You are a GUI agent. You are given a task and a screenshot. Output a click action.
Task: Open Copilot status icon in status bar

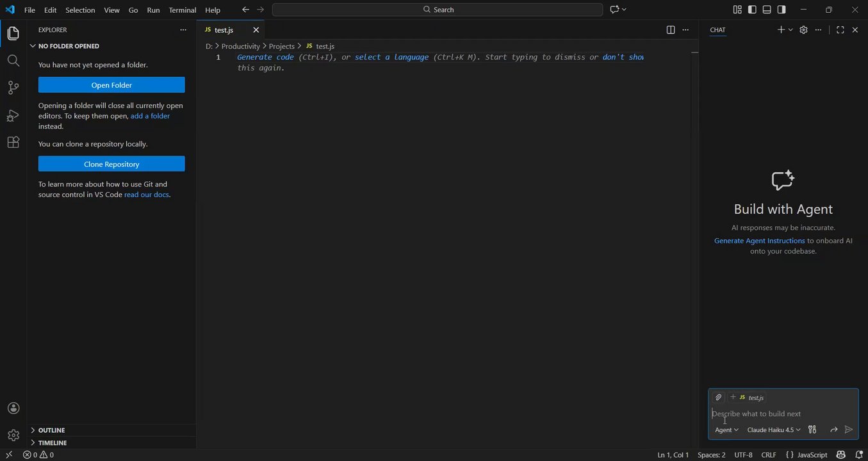pos(841,455)
